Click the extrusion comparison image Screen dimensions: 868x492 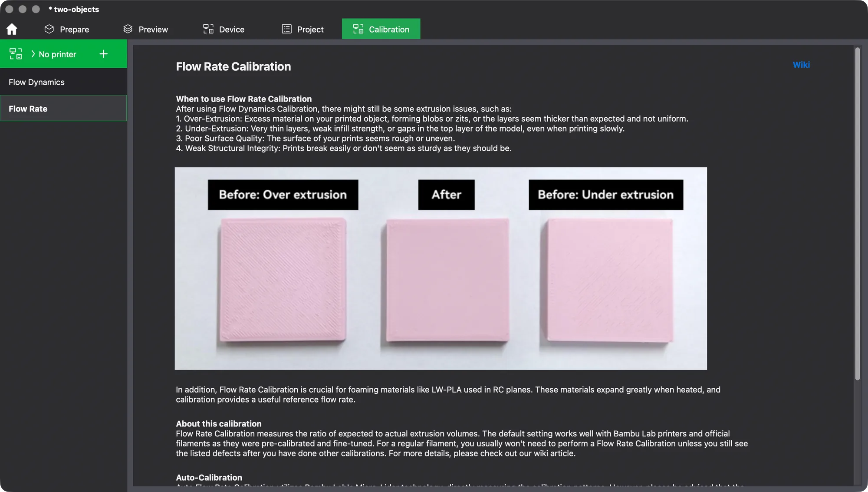pyautogui.click(x=441, y=268)
